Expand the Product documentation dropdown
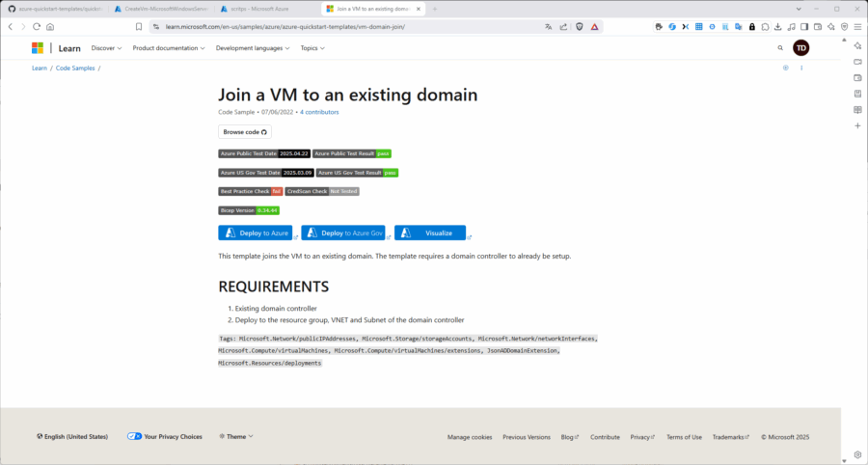The height and width of the screenshot is (465, 868). point(169,48)
